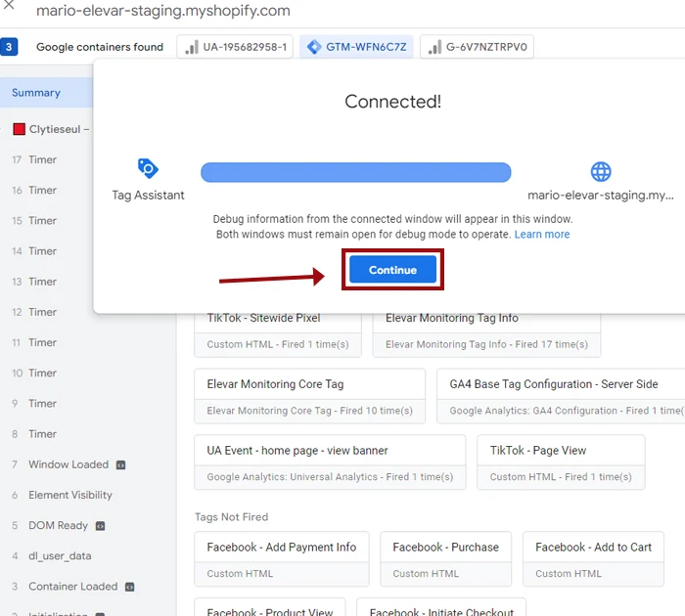This screenshot has width=685, height=616.
Task: Click the Tag Assistant tag icon
Action: [148, 168]
